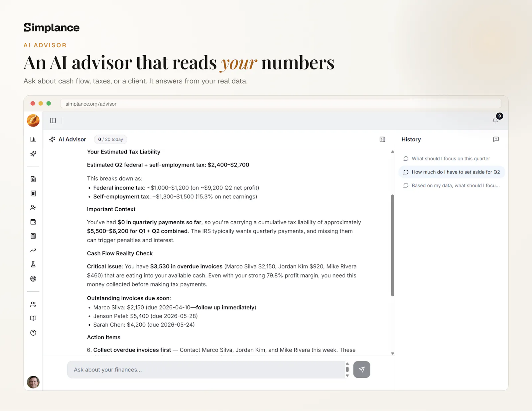Open the two-people team icon

(33, 304)
